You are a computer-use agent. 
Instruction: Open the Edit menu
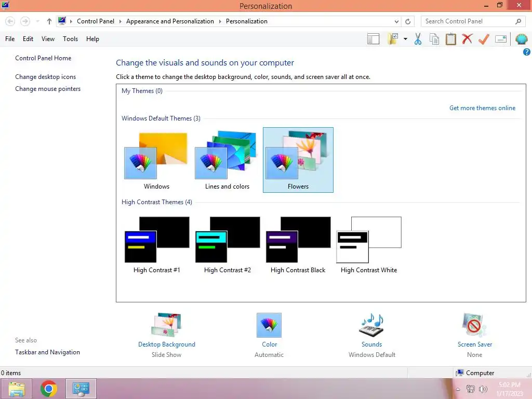point(28,39)
